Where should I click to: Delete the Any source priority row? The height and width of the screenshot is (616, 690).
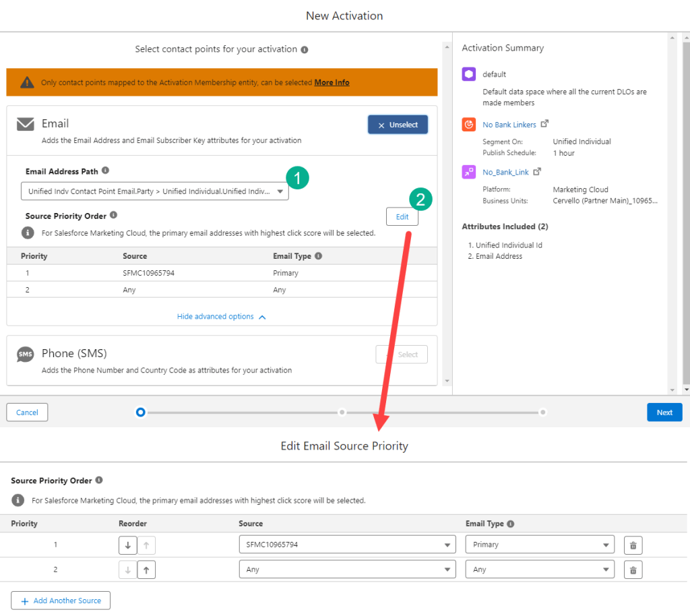coord(633,570)
